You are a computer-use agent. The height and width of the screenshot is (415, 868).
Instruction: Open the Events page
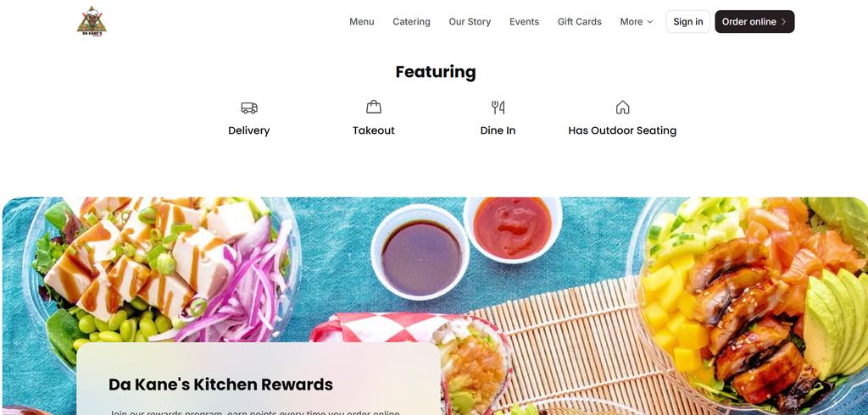tap(524, 21)
